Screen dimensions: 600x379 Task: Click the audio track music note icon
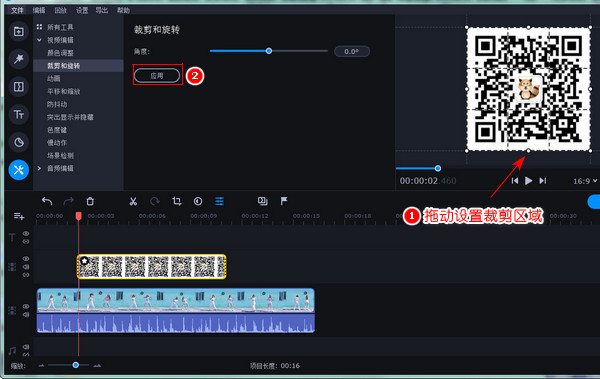[x=12, y=351]
